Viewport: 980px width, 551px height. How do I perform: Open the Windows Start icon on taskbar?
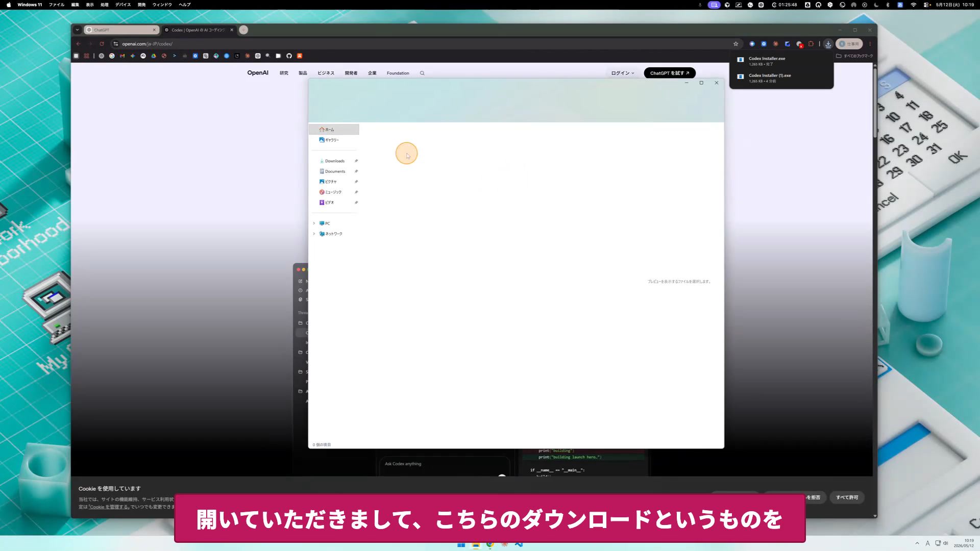461,545
